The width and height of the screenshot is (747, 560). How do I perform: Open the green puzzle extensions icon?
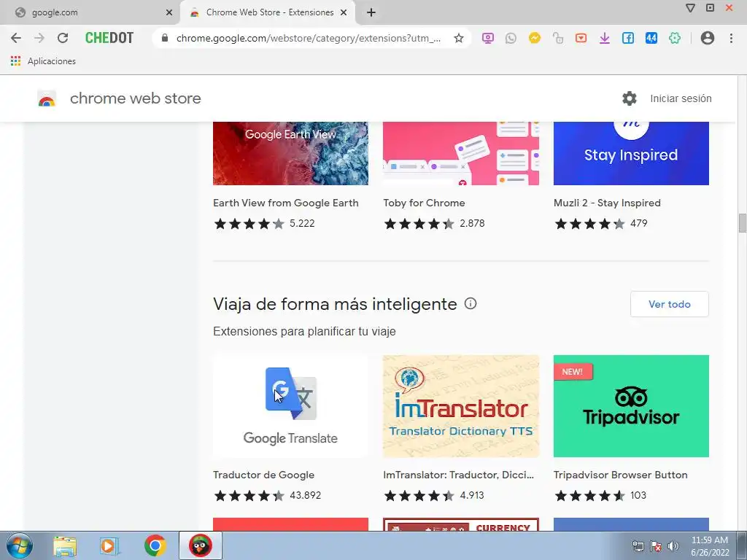point(675,38)
